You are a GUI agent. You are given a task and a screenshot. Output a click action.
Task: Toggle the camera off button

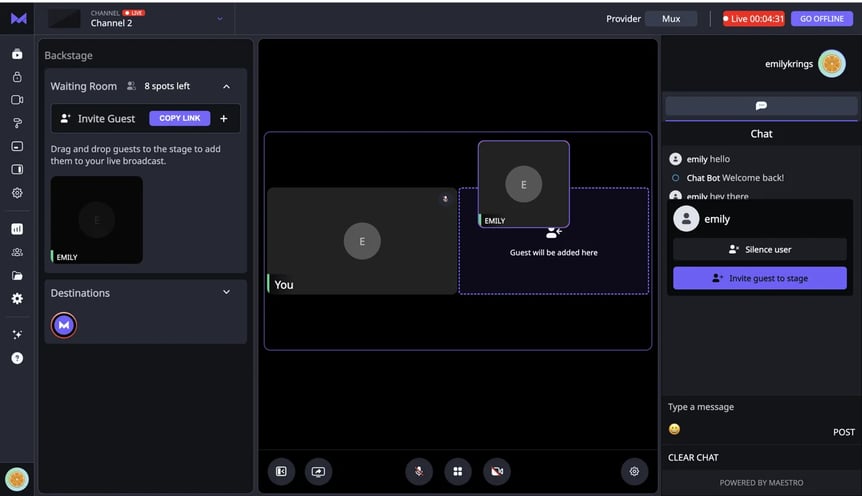[x=495, y=471]
